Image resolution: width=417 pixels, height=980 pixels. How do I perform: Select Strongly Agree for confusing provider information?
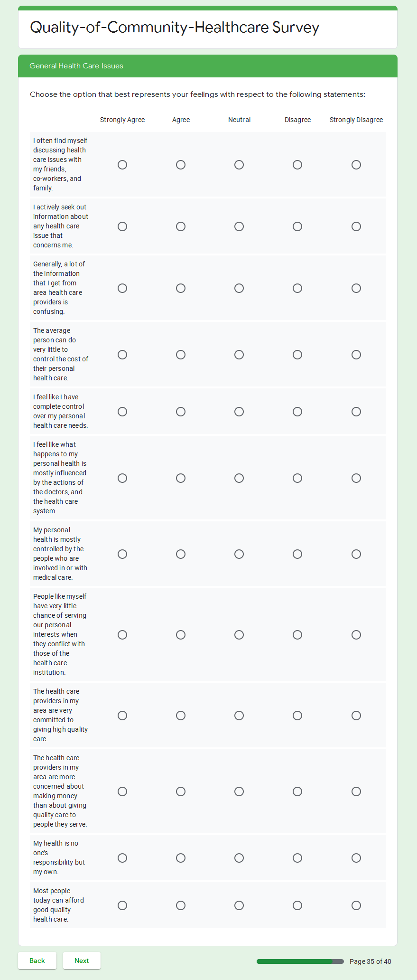click(x=122, y=288)
